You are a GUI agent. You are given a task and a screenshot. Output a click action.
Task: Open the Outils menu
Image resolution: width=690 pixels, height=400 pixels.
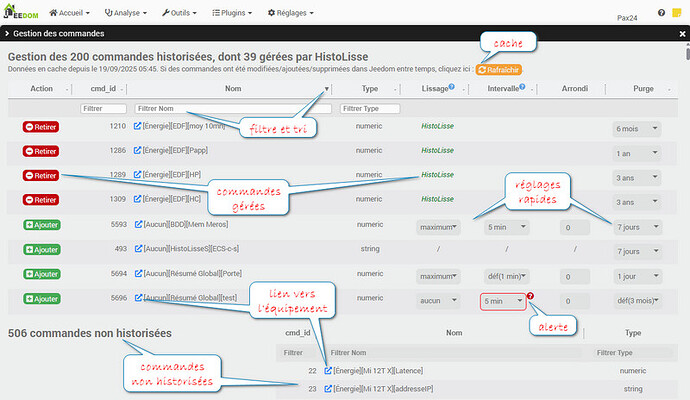point(179,13)
